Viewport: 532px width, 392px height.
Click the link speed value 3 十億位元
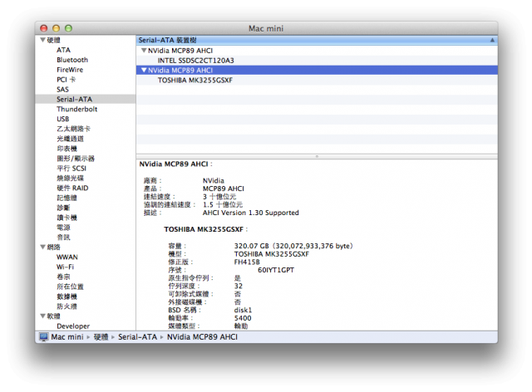(219, 197)
